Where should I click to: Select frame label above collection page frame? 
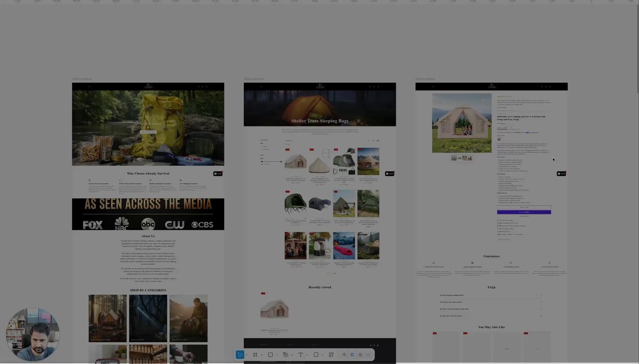tap(253, 79)
